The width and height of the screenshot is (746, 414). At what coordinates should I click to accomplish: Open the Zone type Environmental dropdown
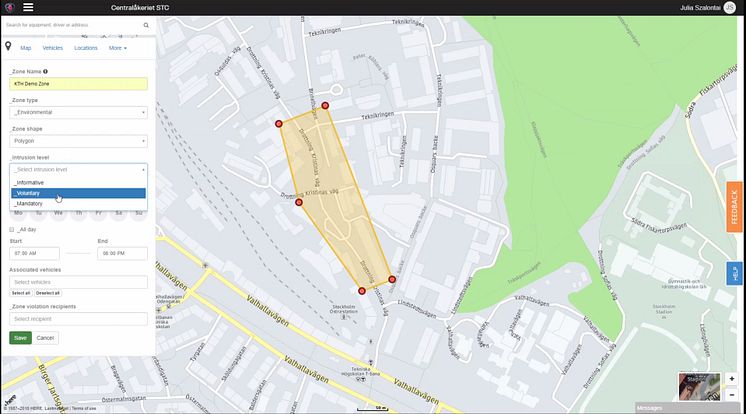coord(79,112)
